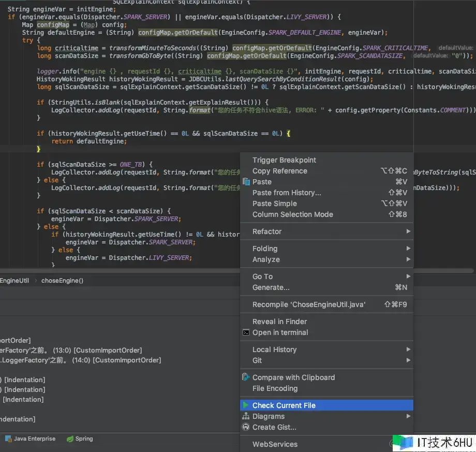The image size is (476, 452).
Task: Click the ONE_TB constant in the code
Action: [x=131, y=164]
